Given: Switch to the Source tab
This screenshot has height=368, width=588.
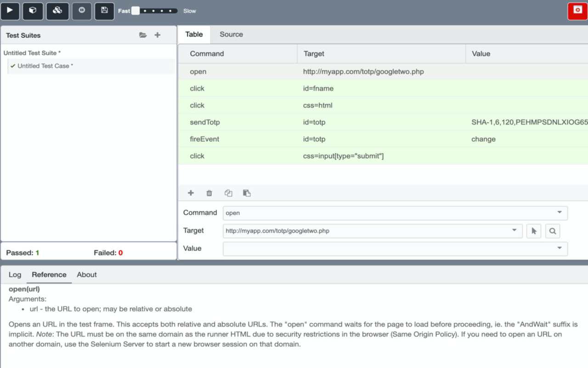Looking at the screenshot, I should coord(231,34).
